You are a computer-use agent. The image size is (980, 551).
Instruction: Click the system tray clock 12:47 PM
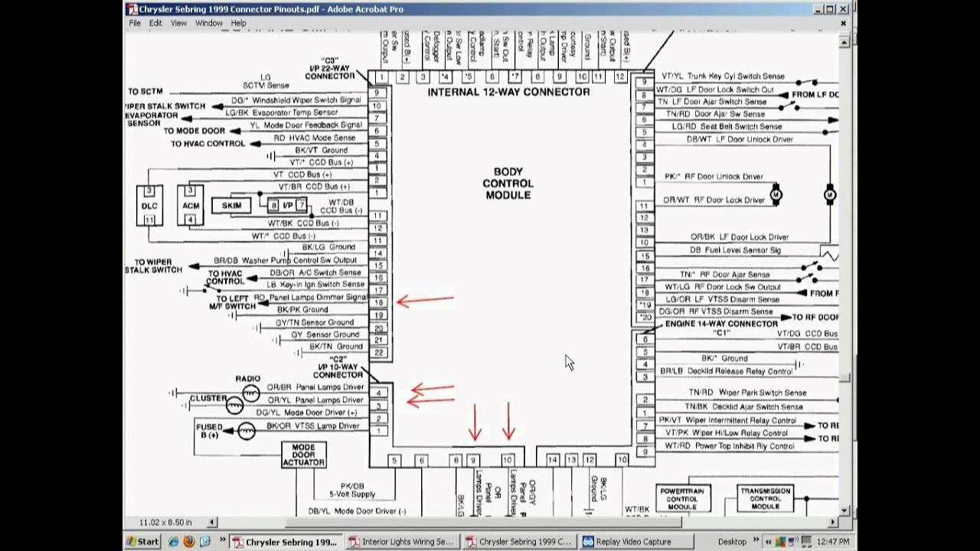coord(833,542)
